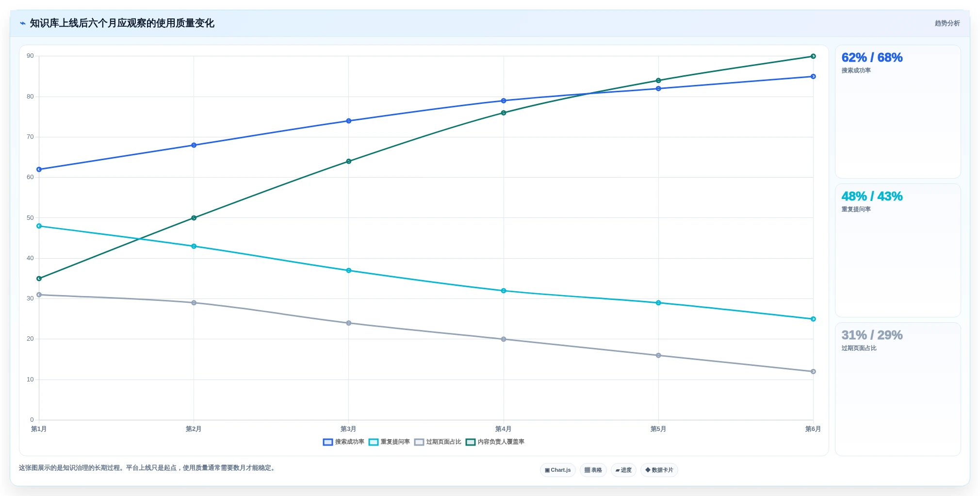This screenshot has height=496, width=980.
Task: Click 过期页面占比 data point at 第2月
Action: (x=194, y=303)
